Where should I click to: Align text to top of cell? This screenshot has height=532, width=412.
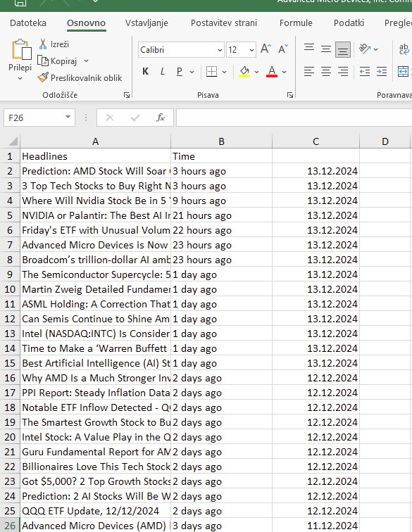(x=308, y=49)
